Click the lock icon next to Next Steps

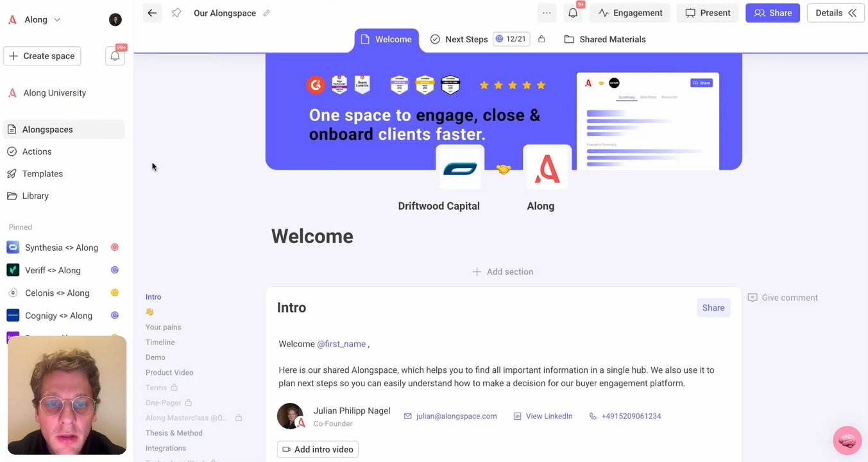541,39
